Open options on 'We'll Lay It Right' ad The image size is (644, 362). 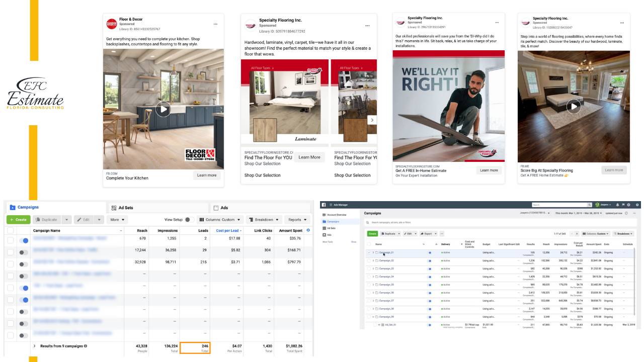pos(497,23)
